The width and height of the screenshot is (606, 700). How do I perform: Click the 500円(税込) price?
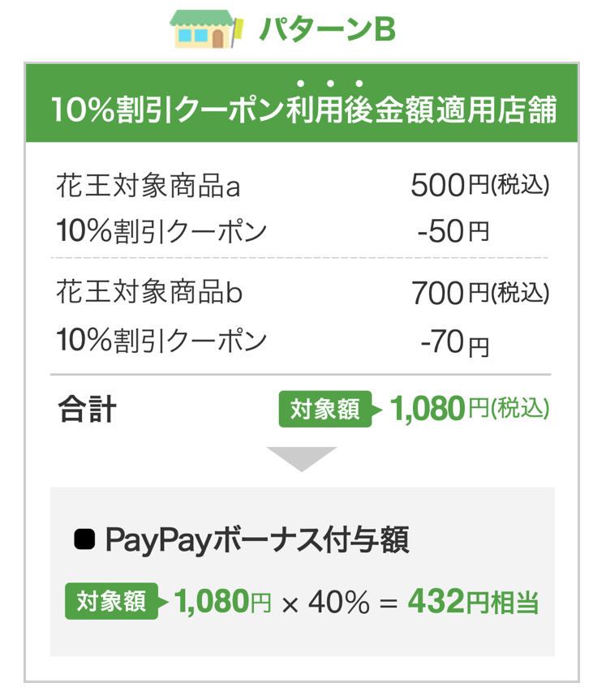(x=480, y=185)
